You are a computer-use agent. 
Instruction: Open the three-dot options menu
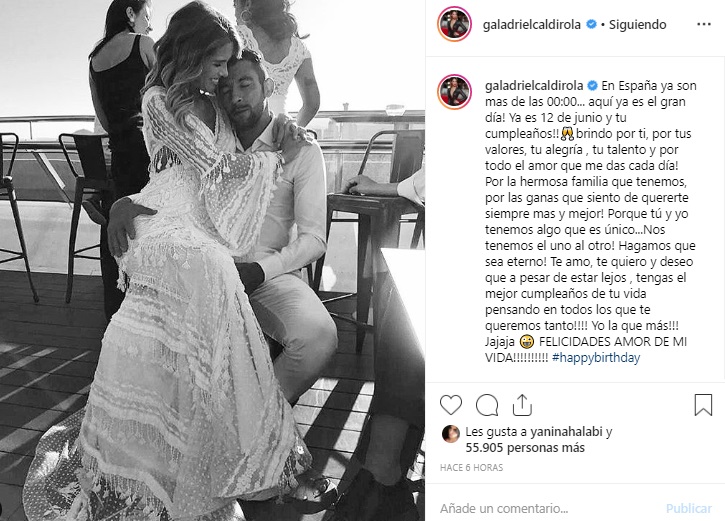pos(704,24)
